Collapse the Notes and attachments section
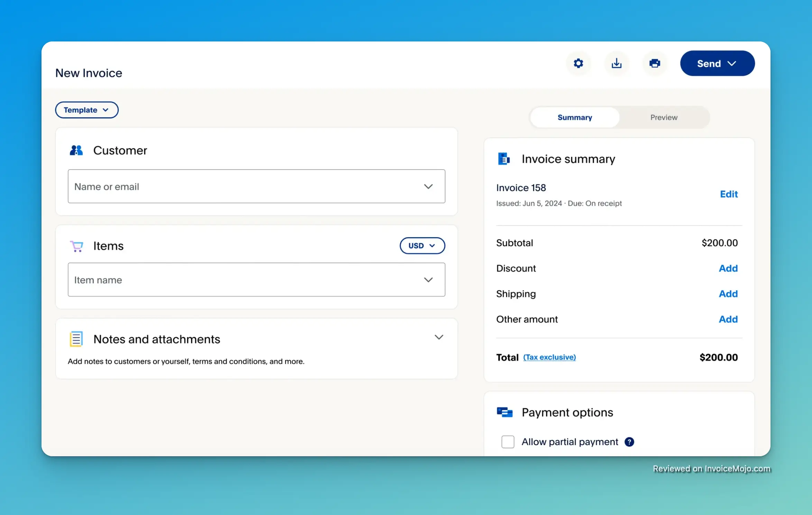Screen dimensions: 812x515 coord(439,337)
